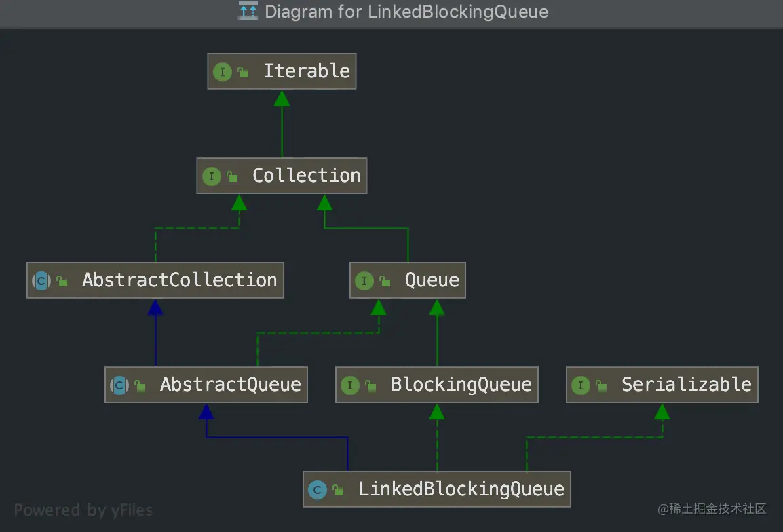Screen dimensions: 783x532
Task: Click the class icon on LinkedBlockingQueue node
Action: 318,489
